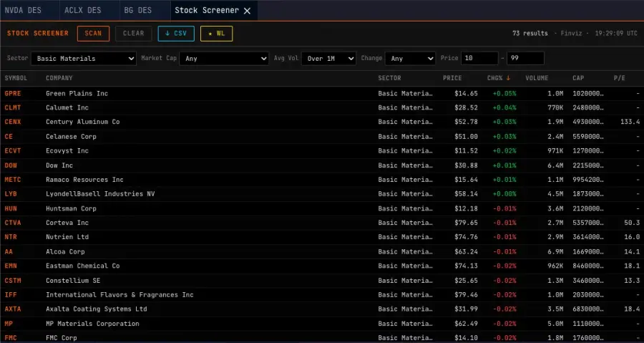Focus the minimum Price field with 10
This screenshot has width=644, height=343.
coord(479,58)
